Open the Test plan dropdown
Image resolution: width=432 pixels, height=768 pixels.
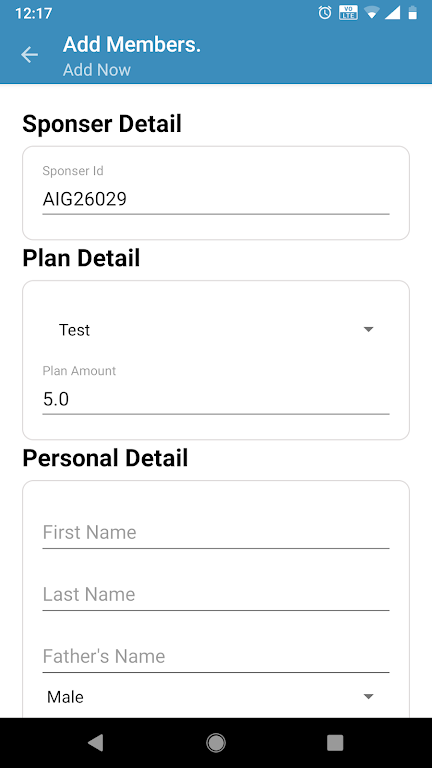pyautogui.click(x=216, y=330)
